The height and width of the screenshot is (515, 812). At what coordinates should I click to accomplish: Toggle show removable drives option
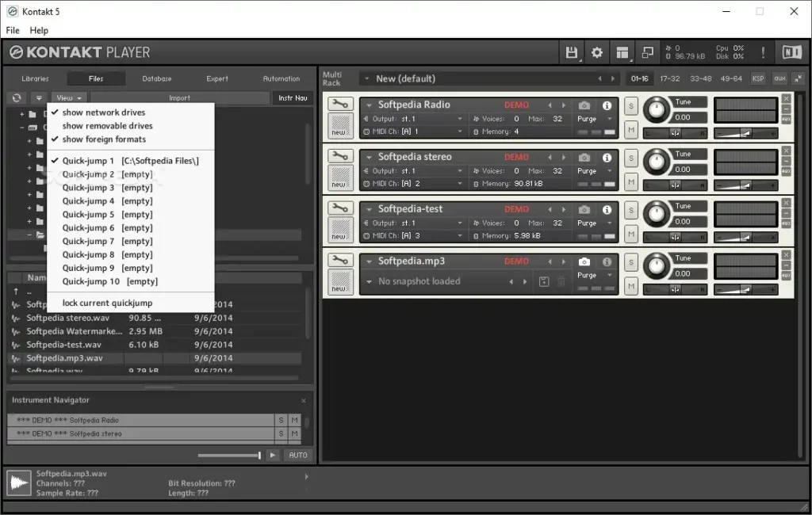click(x=106, y=125)
